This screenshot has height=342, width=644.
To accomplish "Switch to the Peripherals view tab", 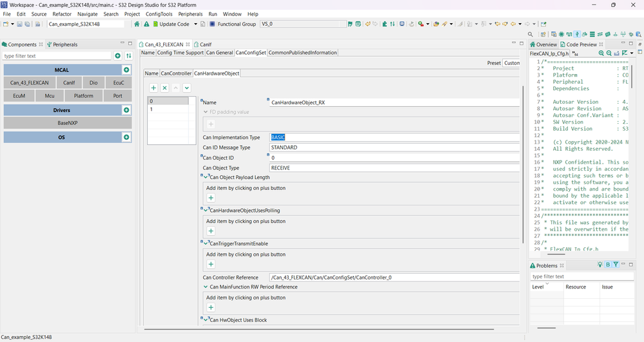I will coord(62,44).
